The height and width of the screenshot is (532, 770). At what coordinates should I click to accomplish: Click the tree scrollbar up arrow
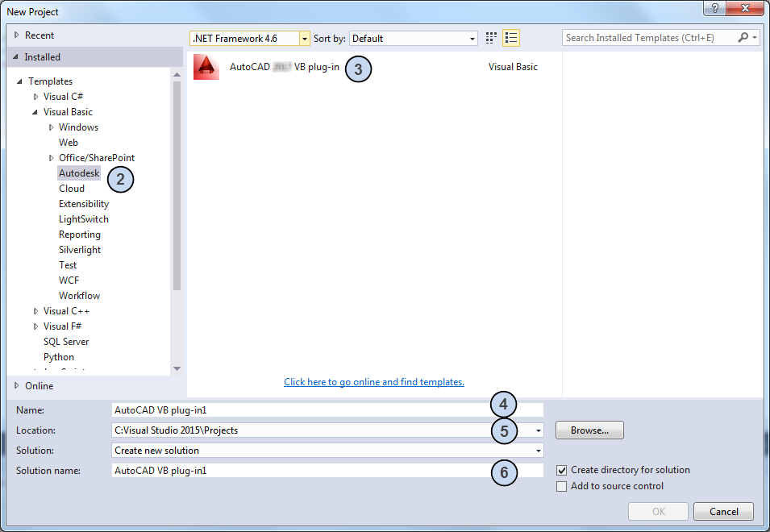tap(177, 75)
